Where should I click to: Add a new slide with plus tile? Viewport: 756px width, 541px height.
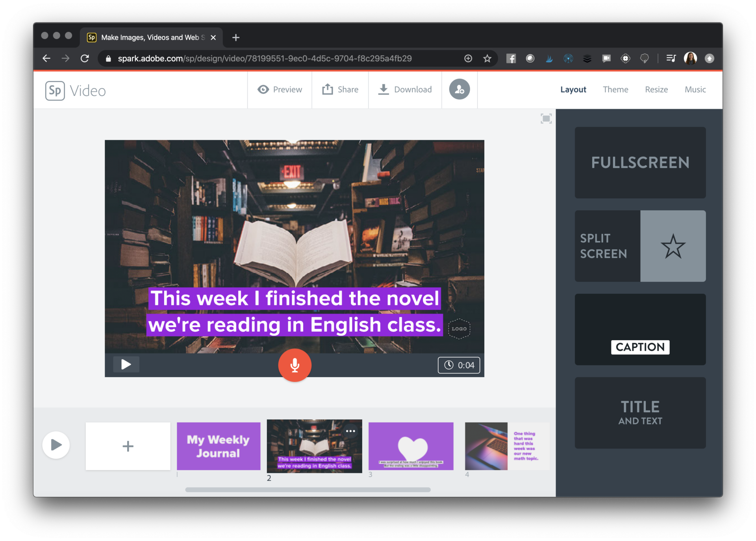pyautogui.click(x=128, y=446)
